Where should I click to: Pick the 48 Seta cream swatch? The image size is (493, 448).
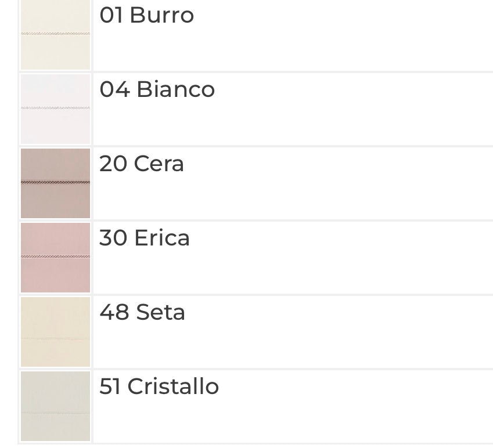pos(56,331)
